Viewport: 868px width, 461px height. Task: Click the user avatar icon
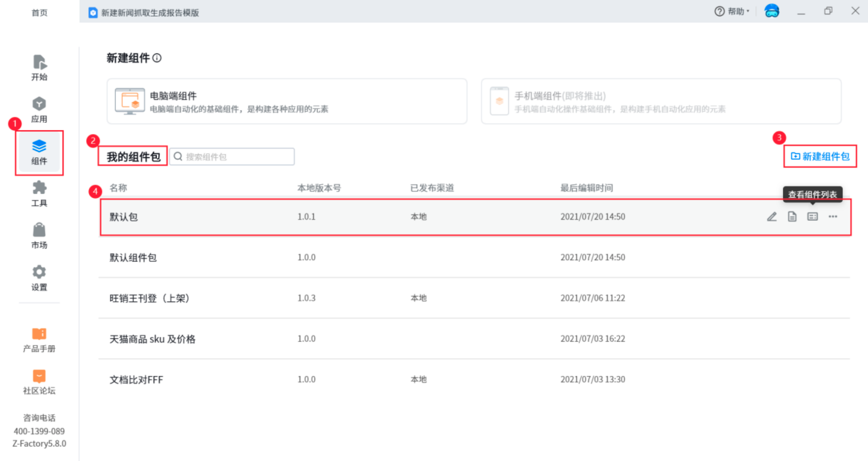(x=772, y=11)
